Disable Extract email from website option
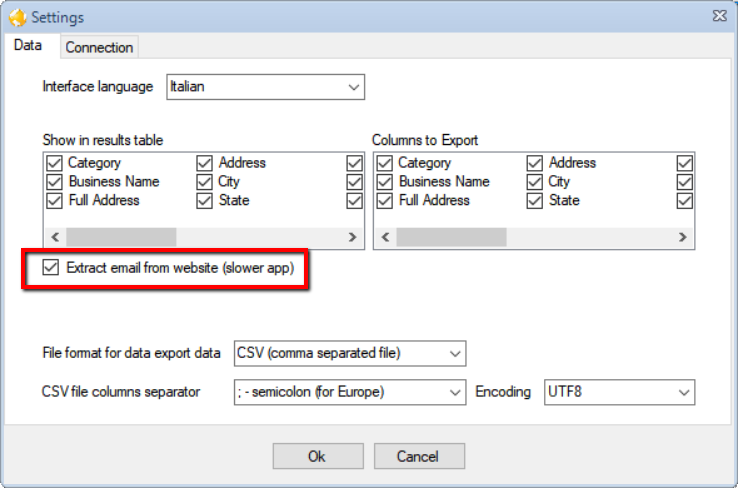 click(x=51, y=267)
